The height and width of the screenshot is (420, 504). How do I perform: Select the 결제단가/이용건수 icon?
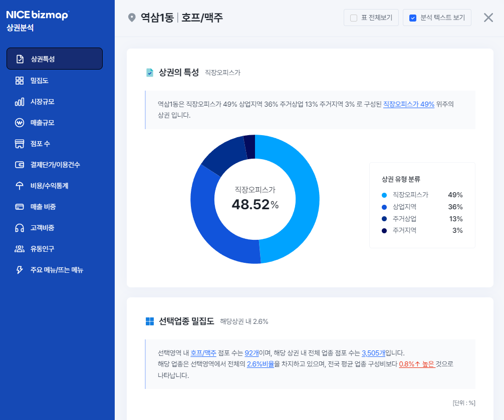20,165
